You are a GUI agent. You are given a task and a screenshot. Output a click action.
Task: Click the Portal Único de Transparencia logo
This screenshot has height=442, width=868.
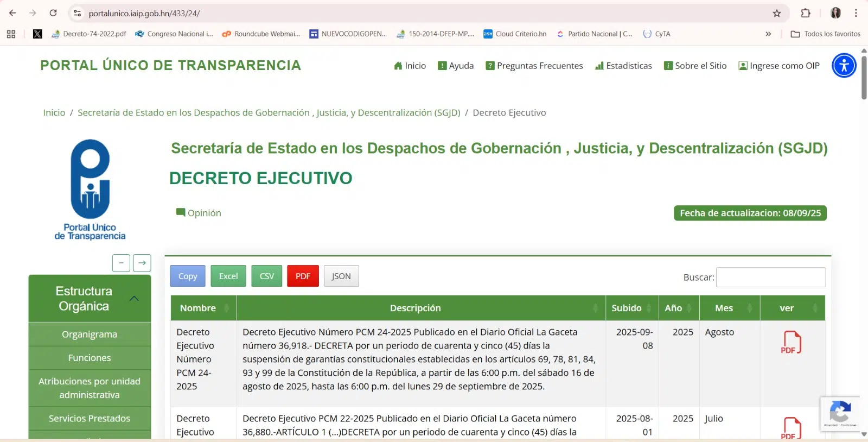[x=90, y=190]
